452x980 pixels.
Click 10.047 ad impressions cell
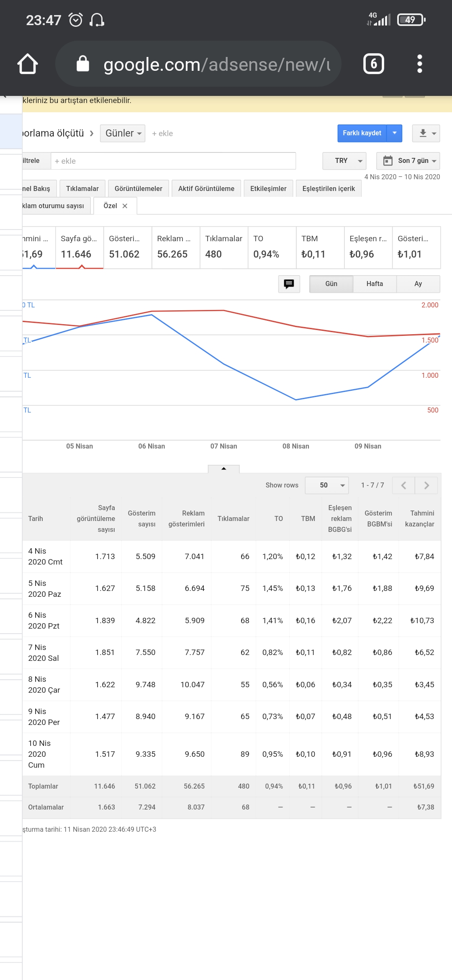pos(193,685)
